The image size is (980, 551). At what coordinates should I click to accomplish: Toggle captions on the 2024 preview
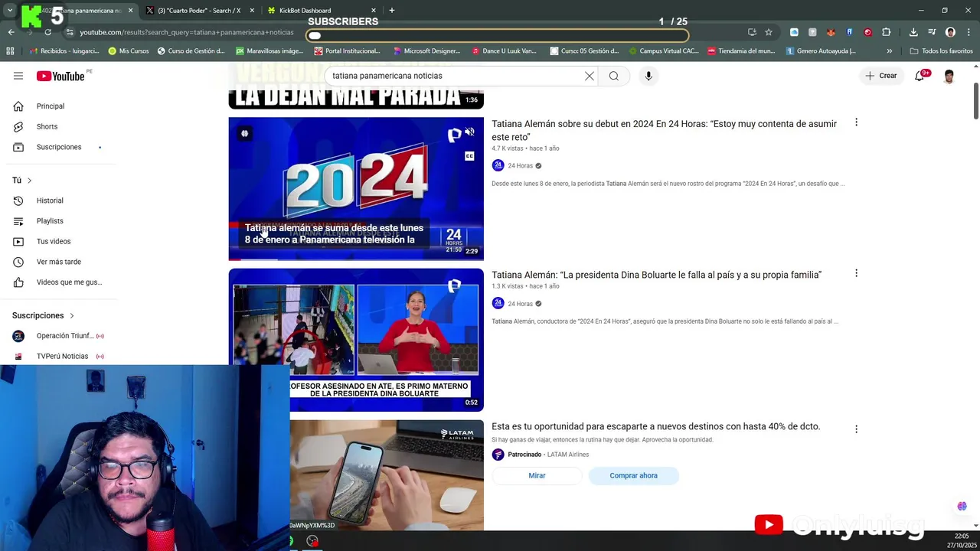(469, 156)
